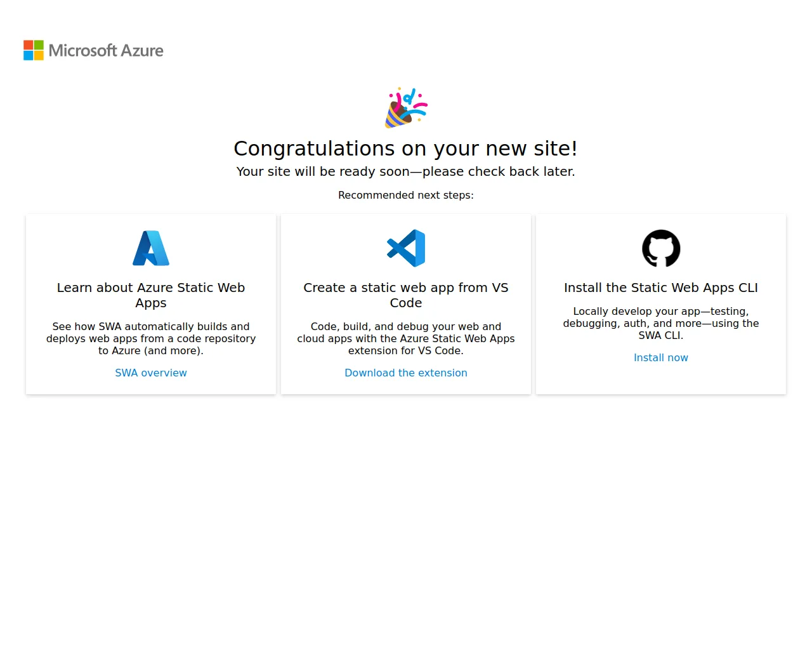The image size is (812, 650).
Task: Click the Azure "A" logo icon
Action: coord(151,248)
